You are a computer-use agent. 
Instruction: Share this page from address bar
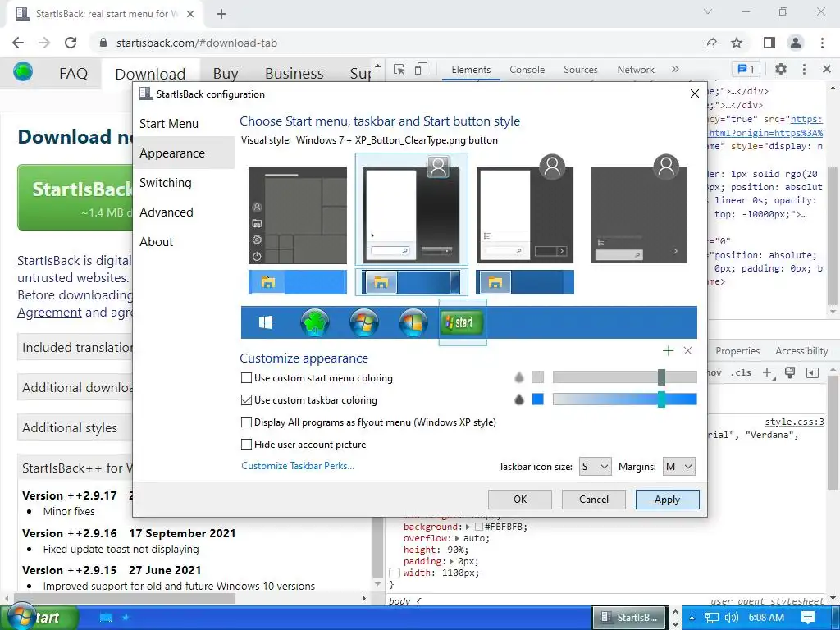click(x=710, y=43)
